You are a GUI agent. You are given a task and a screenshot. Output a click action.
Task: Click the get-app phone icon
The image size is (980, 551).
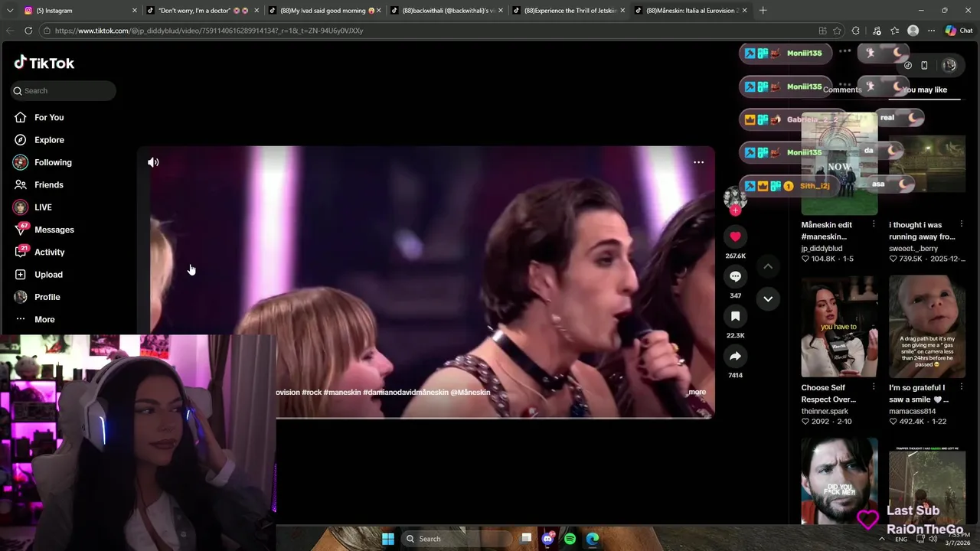click(x=924, y=65)
